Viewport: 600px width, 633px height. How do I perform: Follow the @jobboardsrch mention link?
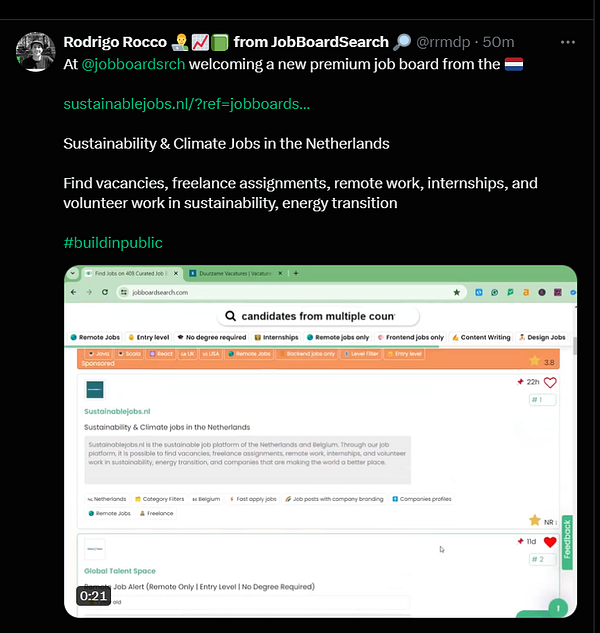click(x=133, y=64)
